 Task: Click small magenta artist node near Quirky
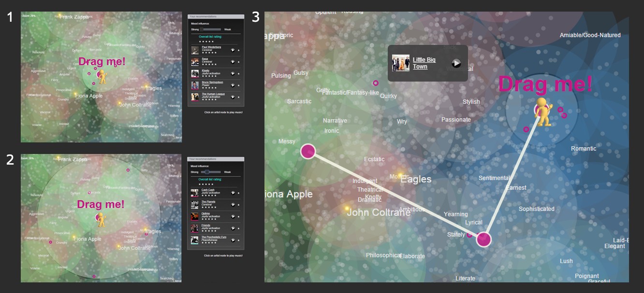click(x=376, y=83)
